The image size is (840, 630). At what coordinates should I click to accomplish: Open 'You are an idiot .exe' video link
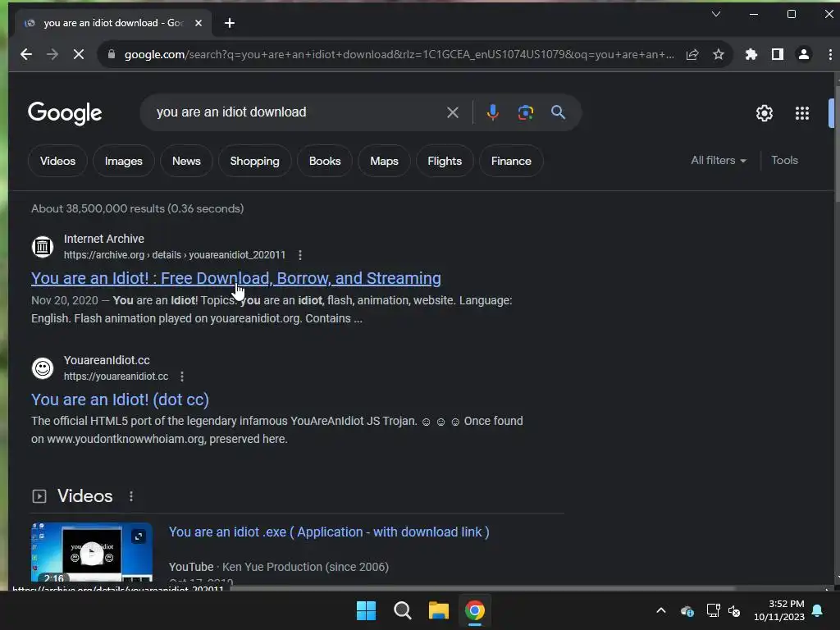tap(329, 532)
